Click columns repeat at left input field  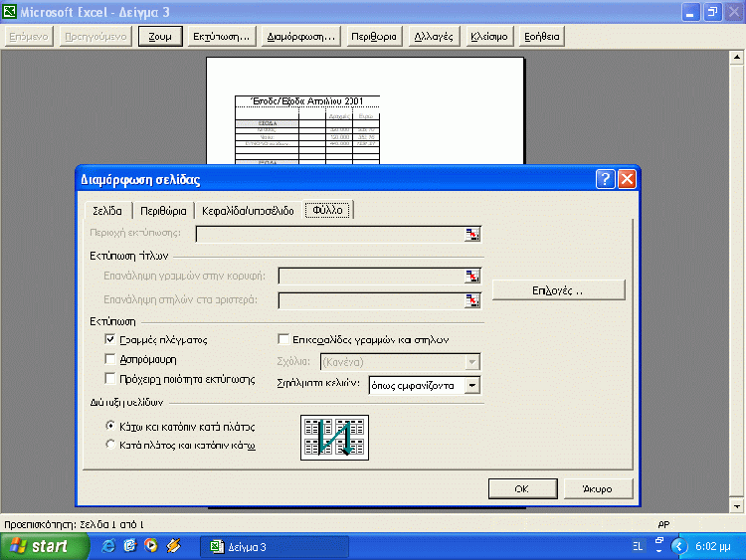click(371, 300)
